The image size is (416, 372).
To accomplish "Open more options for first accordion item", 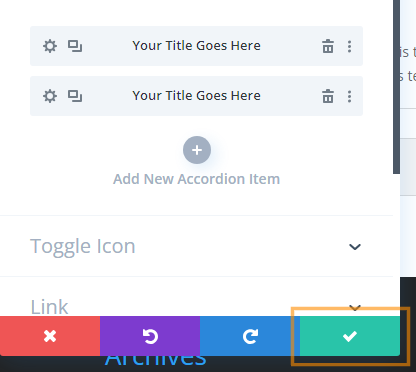I will (349, 46).
